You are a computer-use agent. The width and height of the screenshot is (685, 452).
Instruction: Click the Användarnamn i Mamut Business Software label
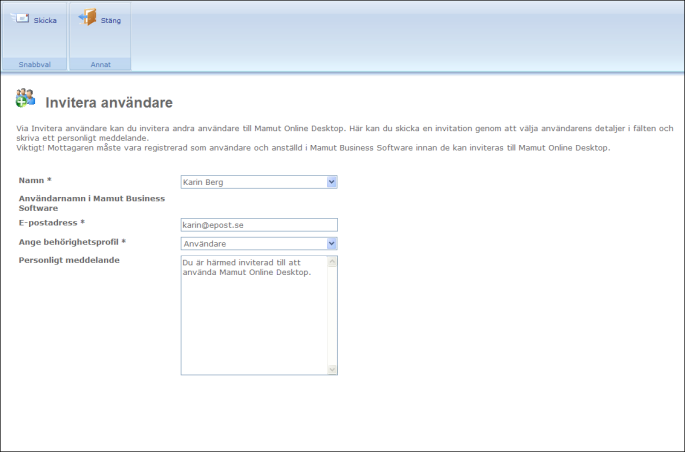click(x=92, y=203)
